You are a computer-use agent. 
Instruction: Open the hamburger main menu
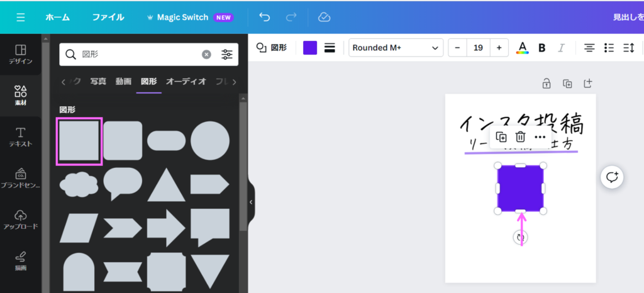[21, 17]
